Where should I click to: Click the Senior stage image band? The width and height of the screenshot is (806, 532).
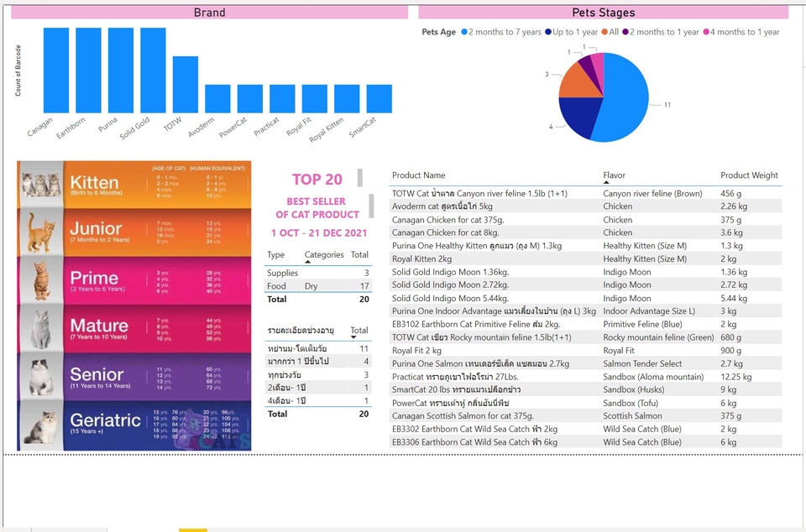click(134, 376)
